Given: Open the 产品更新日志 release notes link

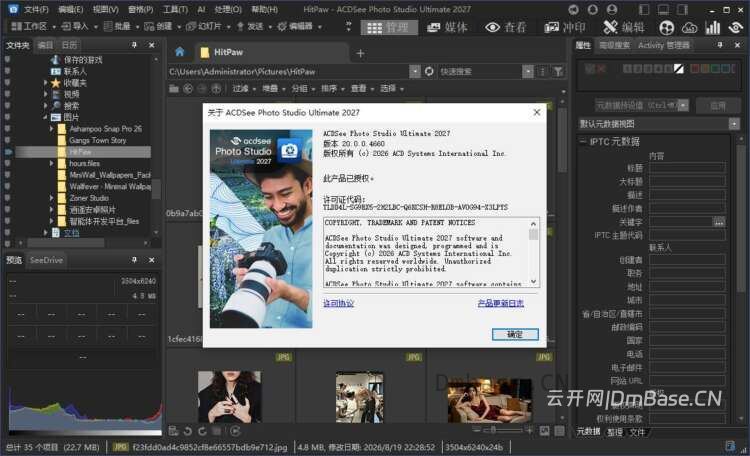Looking at the screenshot, I should coord(500,303).
